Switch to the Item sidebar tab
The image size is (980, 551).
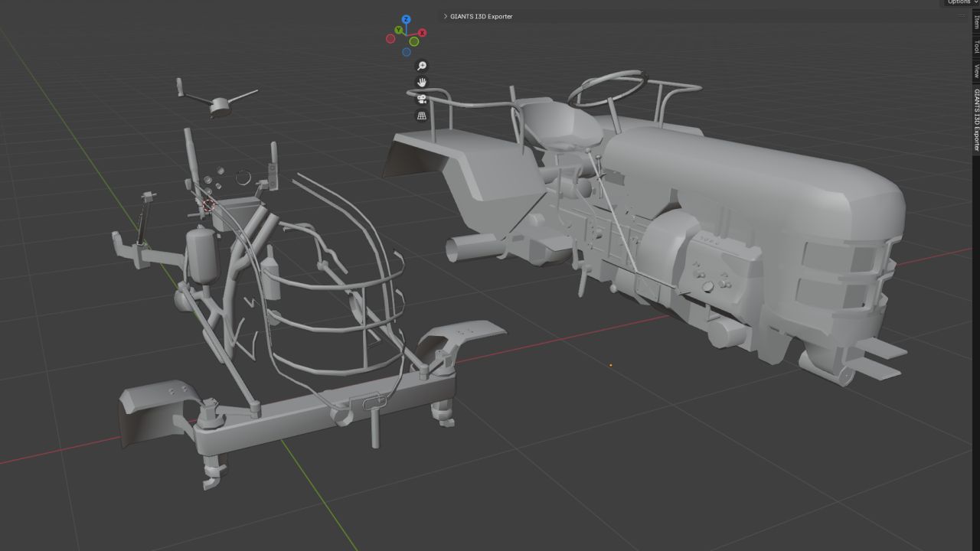point(976,22)
